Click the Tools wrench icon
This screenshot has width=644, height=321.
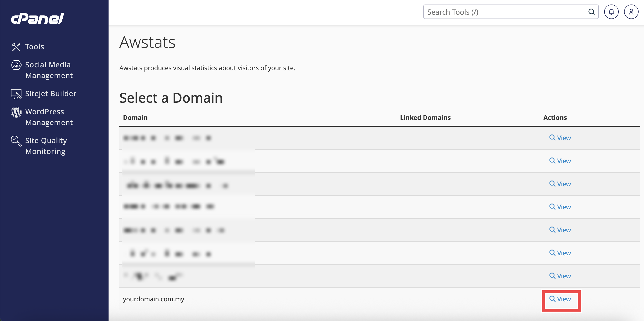coord(16,47)
